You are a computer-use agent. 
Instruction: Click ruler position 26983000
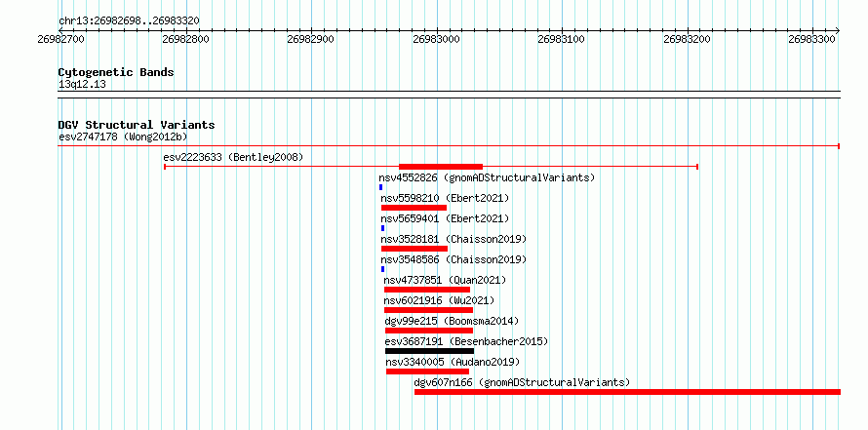click(437, 40)
